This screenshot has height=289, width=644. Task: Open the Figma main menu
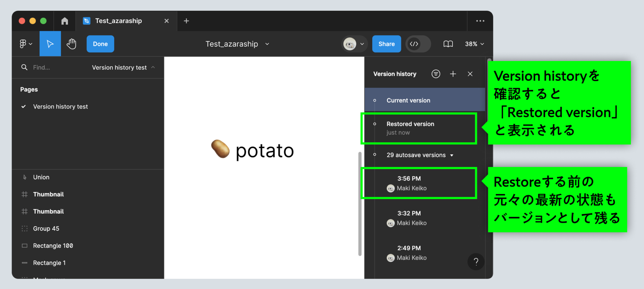coord(25,44)
